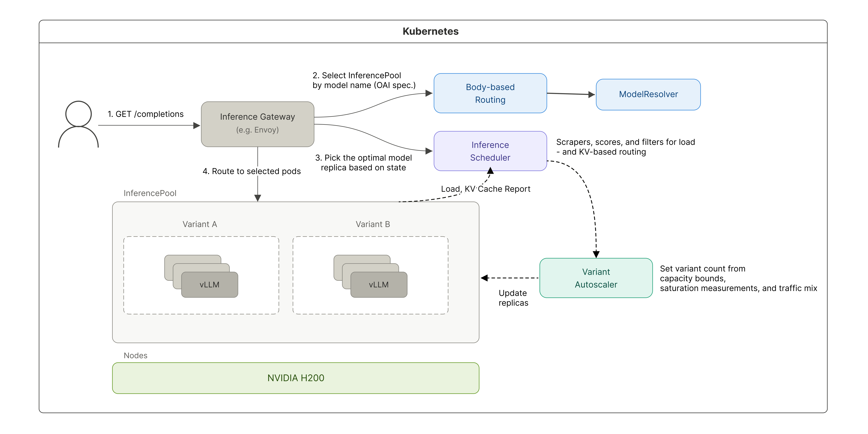Image resolution: width=868 pixels, height=434 pixels.
Task: Click the Nodes label text
Action: tap(135, 356)
